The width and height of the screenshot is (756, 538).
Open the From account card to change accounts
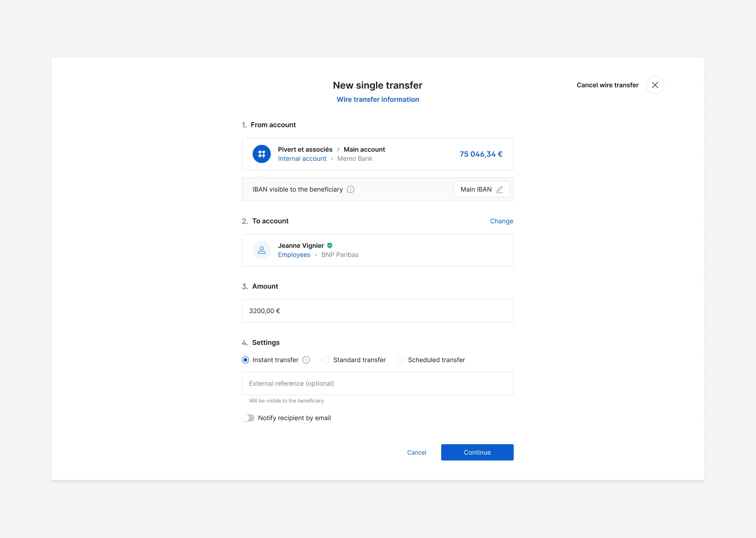(377, 154)
